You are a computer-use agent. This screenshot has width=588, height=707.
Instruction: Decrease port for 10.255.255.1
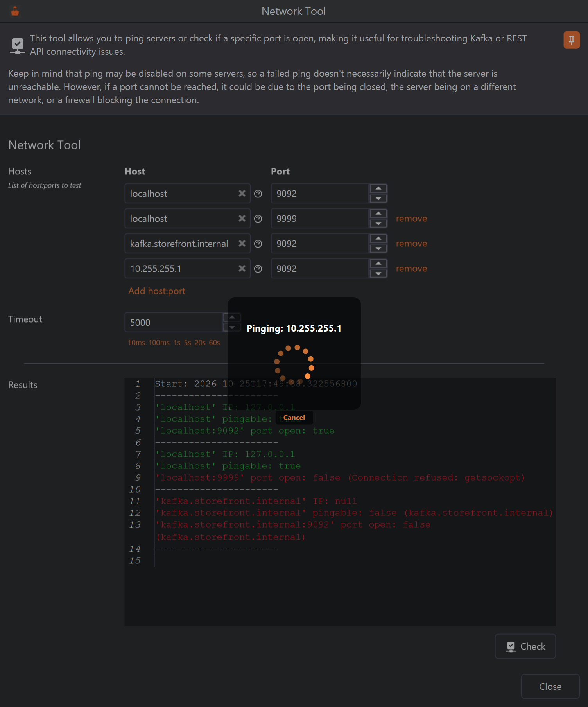pyautogui.click(x=378, y=273)
